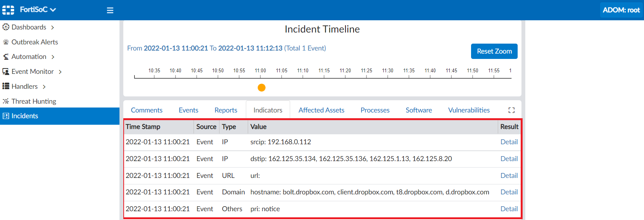This screenshot has height=220, width=644.
Task: Expand the panel with the fullscreen icon
Action: [512, 110]
